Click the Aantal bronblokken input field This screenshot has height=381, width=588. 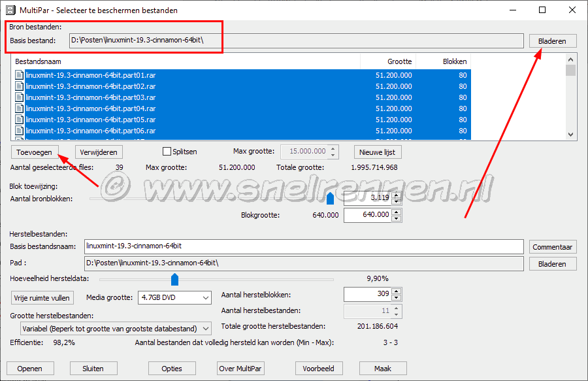[368, 198]
